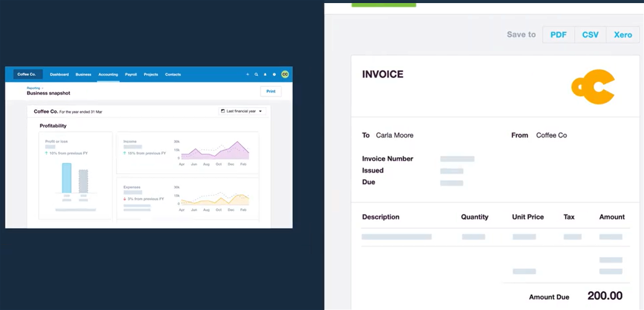The image size is (644, 310).
Task: Click the blue current-year profit bar
Action: [67, 178]
